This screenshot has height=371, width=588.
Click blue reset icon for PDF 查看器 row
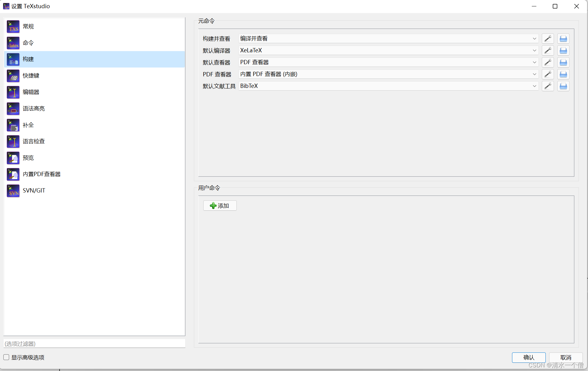[563, 74]
